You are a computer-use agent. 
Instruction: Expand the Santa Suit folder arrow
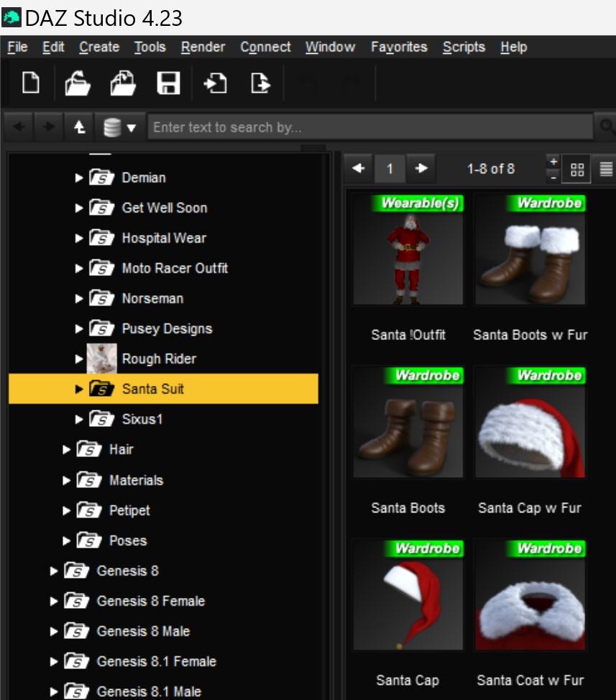point(79,389)
